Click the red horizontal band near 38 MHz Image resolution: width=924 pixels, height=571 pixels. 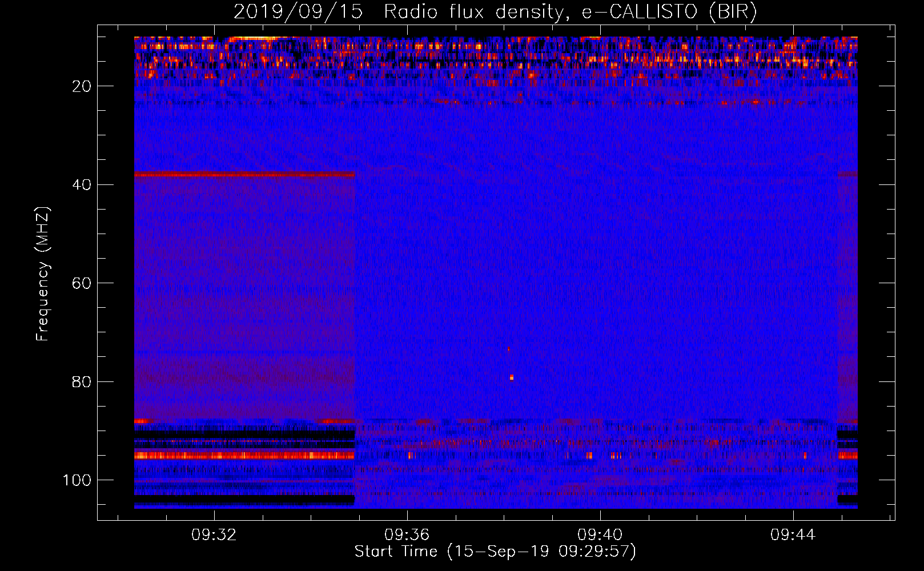click(244, 174)
